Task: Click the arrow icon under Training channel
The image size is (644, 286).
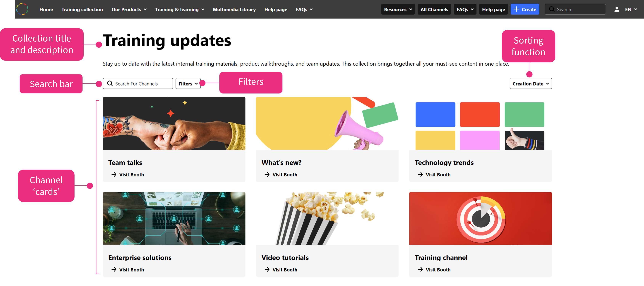Action: pos(420,269)
